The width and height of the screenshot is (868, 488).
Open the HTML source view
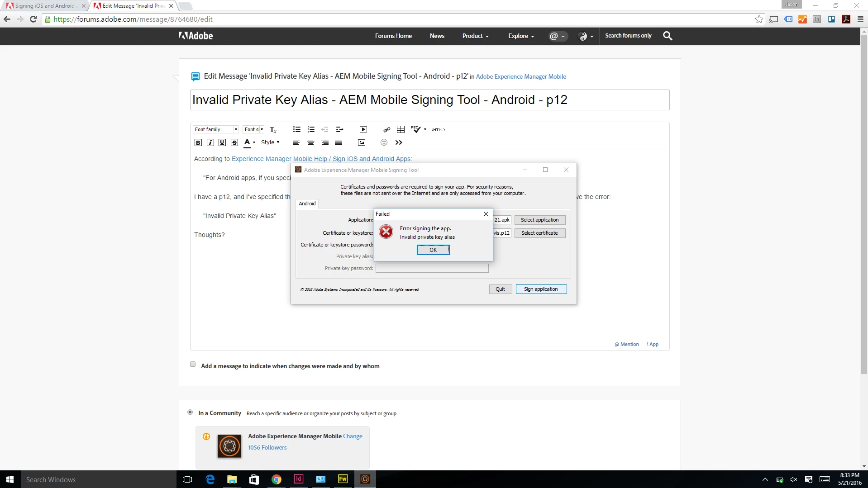click(438, 130)
